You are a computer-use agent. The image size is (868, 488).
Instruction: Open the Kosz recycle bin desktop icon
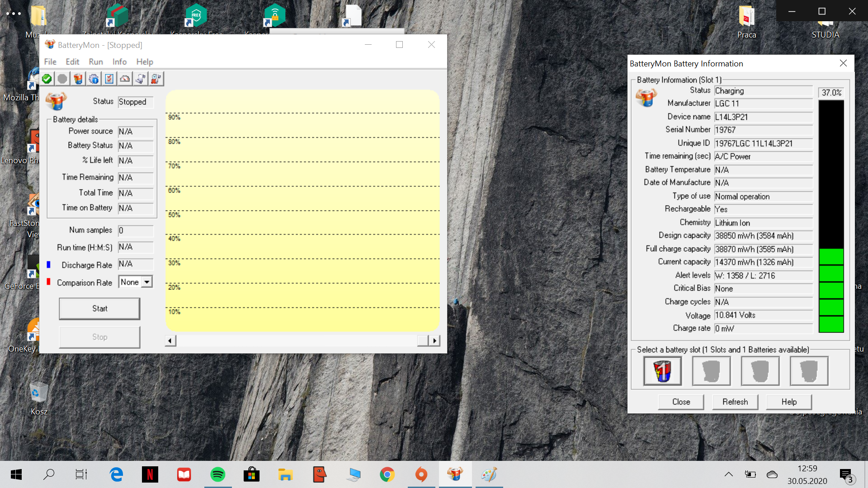(39, 399)
